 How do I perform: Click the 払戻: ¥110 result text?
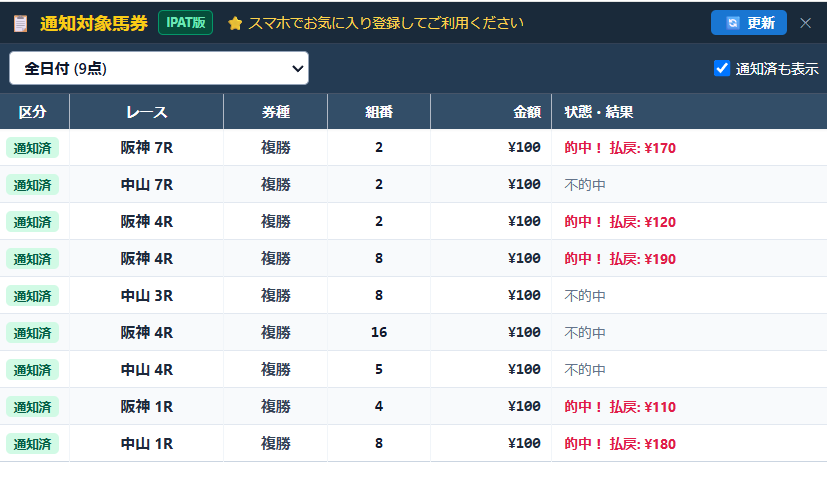642,407
